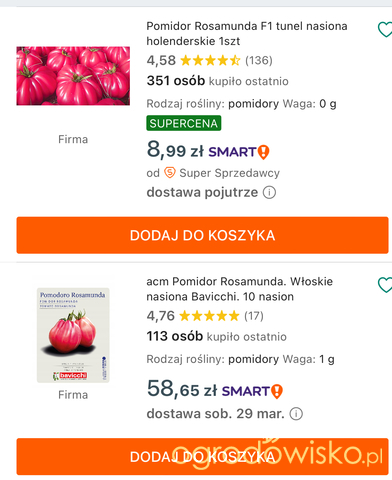This screenshot has width=392, height=480.
Task: Add 8,99 zł tomato seeds to cart
Action: coord(202,235)
